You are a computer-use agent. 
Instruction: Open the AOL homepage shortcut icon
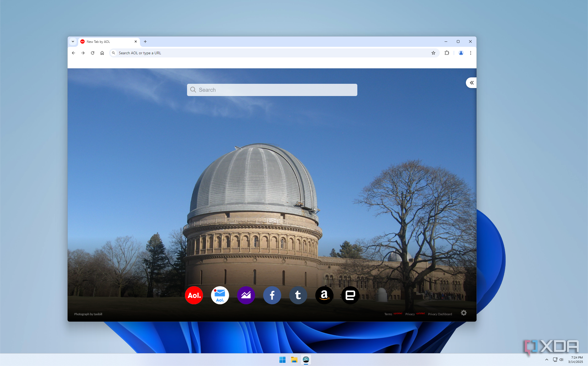194,295
